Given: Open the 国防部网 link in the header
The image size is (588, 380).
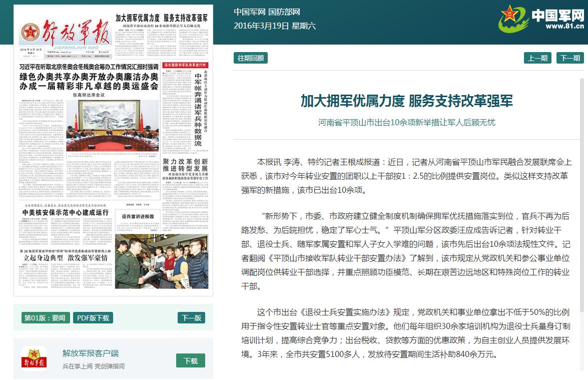Looking at the screenshot, I should (x=284, y=13).
